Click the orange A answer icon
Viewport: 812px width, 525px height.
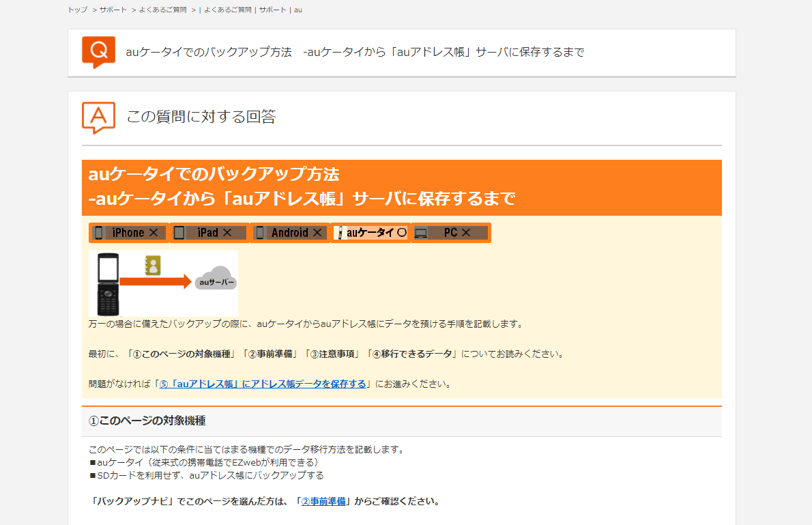point(98,117)
